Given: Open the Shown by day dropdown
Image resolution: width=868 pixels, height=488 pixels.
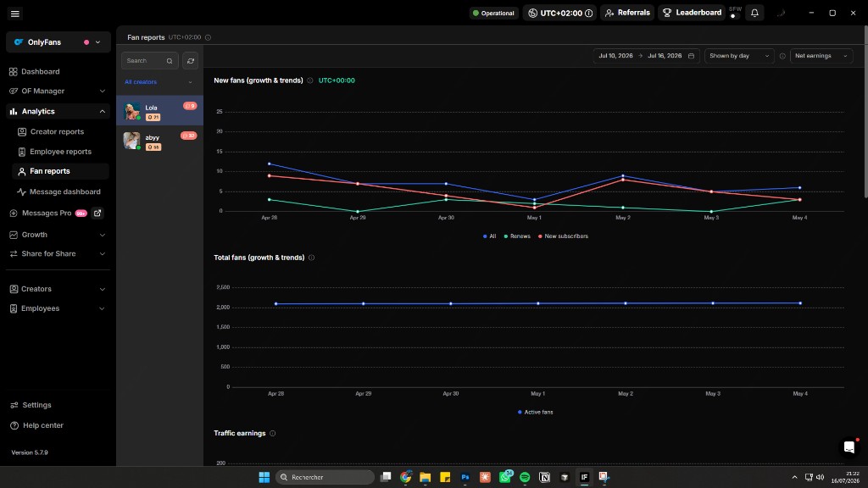Looking at the screenshot, I should (739, 56).
